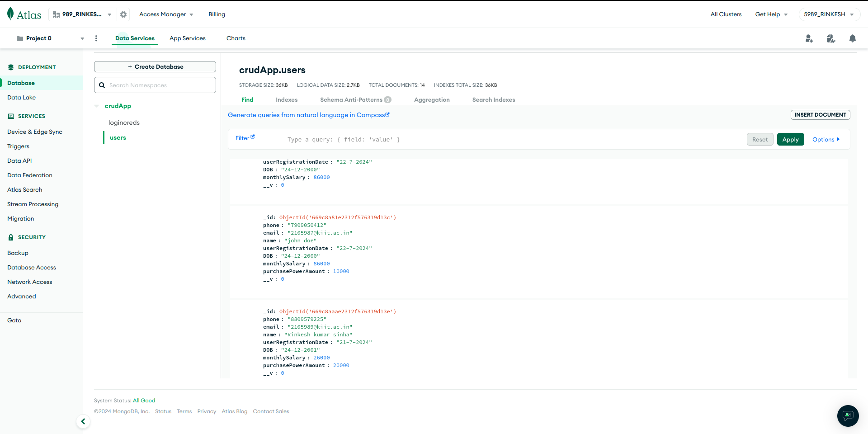Click the search magnifier icon in namespaces box

click(102, 85)
